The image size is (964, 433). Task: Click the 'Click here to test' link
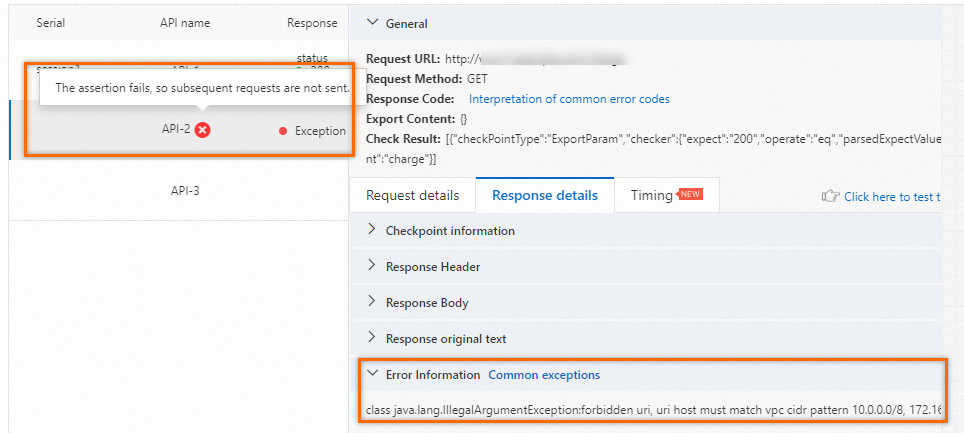pyautogui.click(x=891, y=197)
